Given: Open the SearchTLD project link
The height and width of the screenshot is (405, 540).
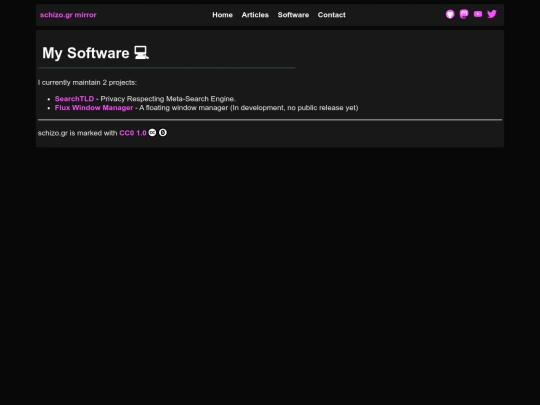Looking at the screenshot, I should click(x=74, y=99).
